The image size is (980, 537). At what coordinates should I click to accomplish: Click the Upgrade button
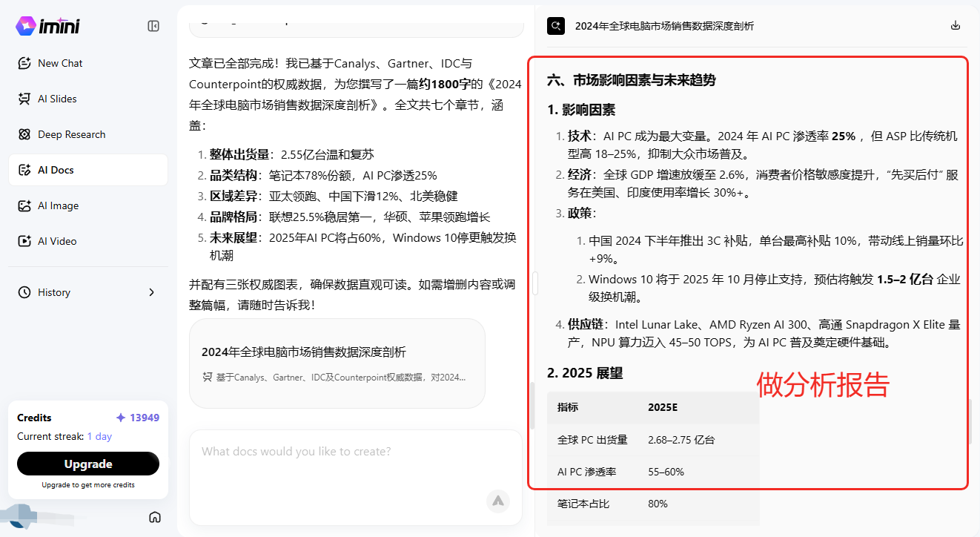pos(87,464)
